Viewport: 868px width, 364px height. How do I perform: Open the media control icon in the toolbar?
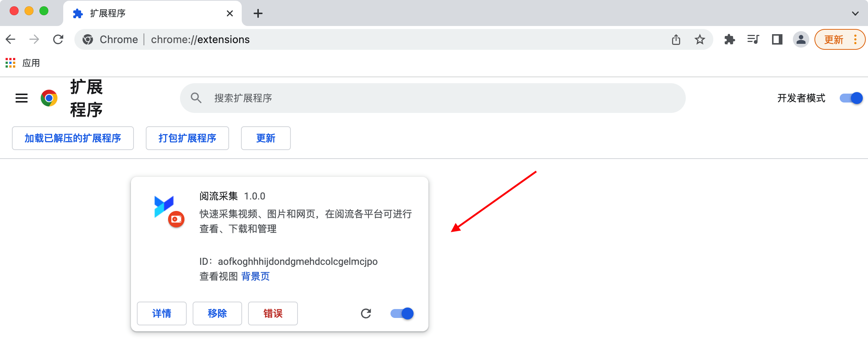point(753,39)
